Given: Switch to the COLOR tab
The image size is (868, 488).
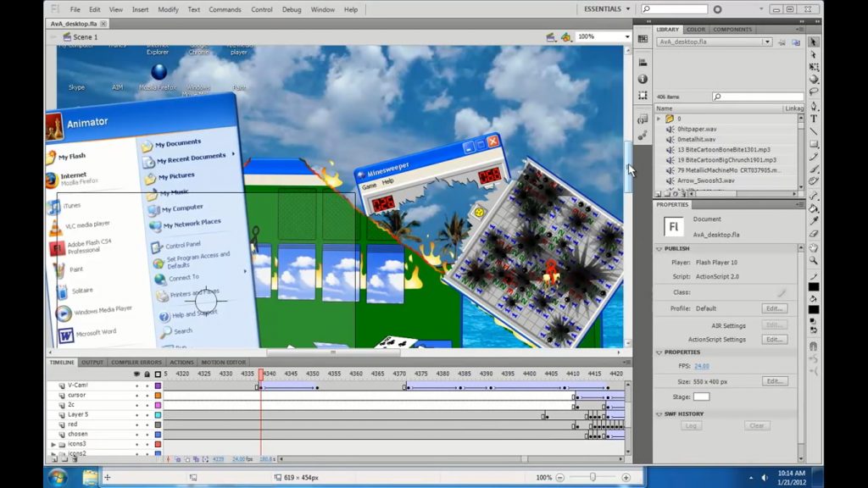Looking at the screenshot, I should [695, 30].
